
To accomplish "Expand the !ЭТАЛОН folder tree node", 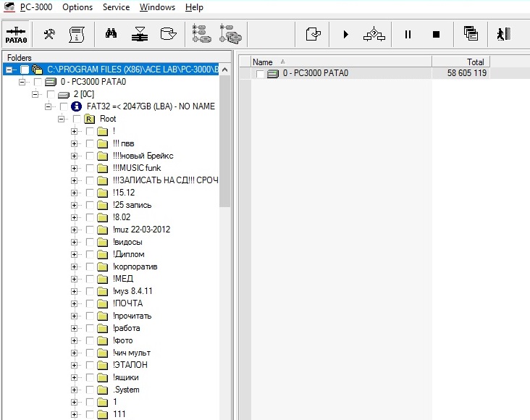I will coord(74,365).
